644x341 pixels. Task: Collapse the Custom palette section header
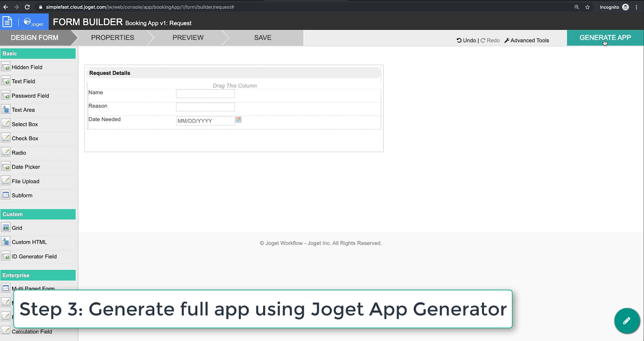pos(38,214)
